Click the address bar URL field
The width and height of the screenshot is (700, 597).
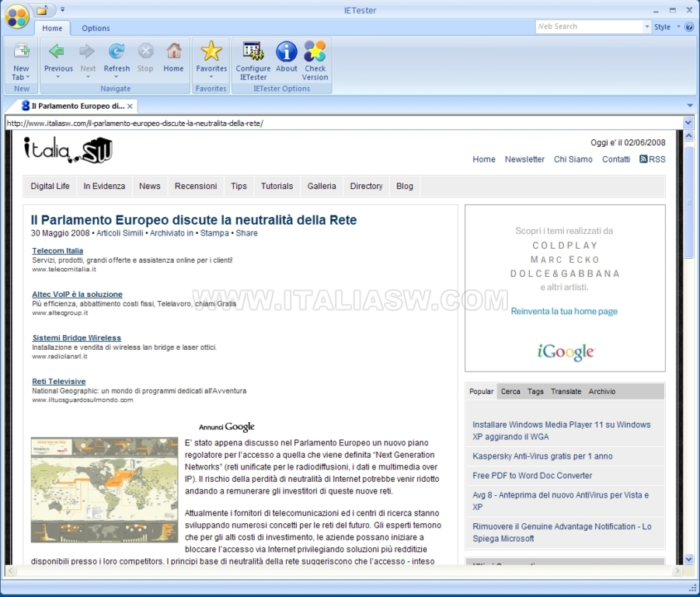click(x=343, y=123)
